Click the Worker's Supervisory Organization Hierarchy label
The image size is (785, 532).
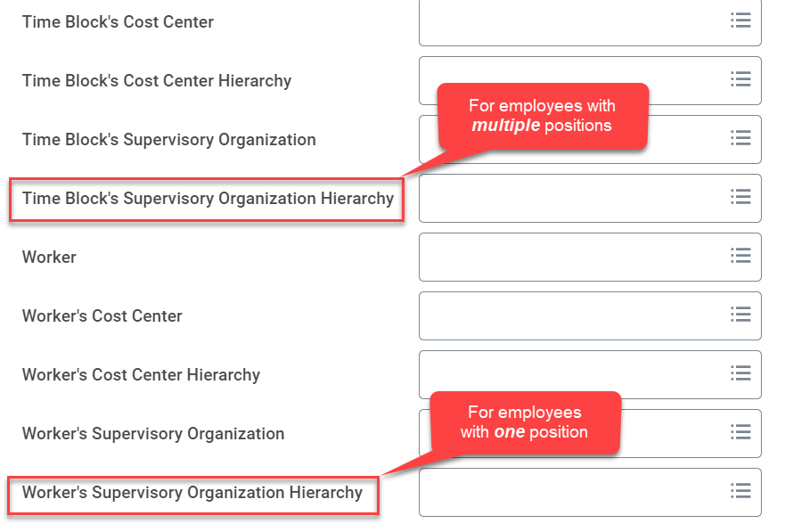(x=192, y=493)
